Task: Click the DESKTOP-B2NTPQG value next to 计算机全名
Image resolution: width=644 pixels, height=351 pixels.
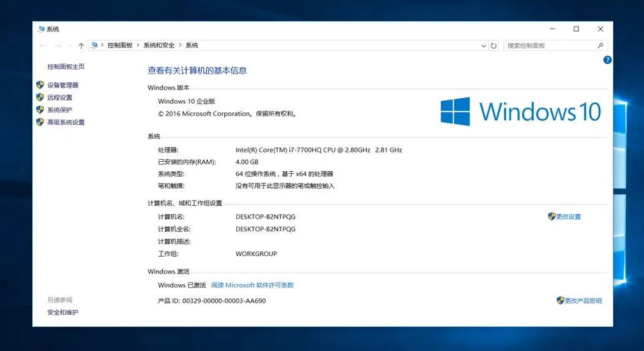Action: (265, 229)
